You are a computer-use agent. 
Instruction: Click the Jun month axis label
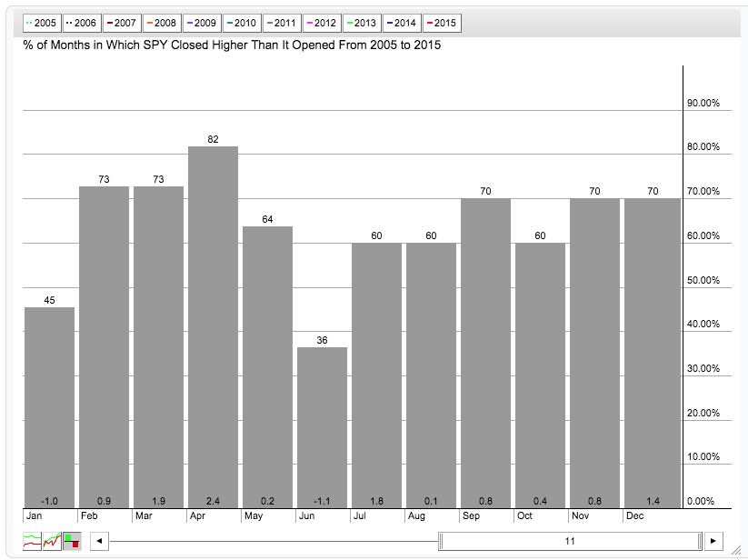tap(306, 515)
